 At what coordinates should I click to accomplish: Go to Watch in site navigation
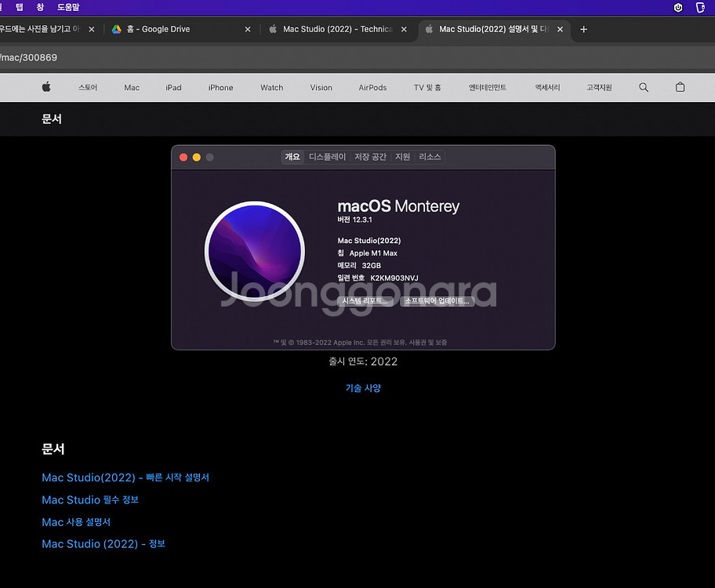point(272,88)
